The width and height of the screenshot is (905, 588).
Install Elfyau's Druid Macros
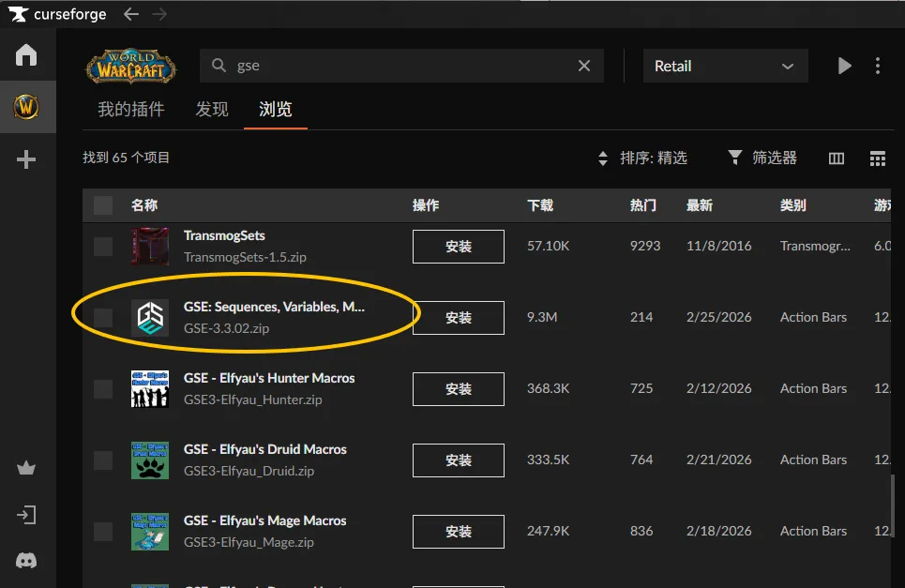pos(459,460)
